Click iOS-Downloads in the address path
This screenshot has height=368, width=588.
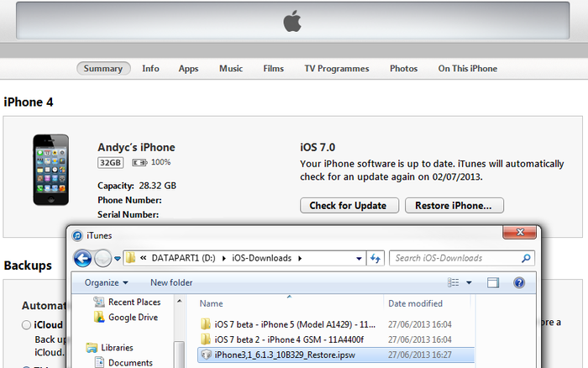click(262, 258)
